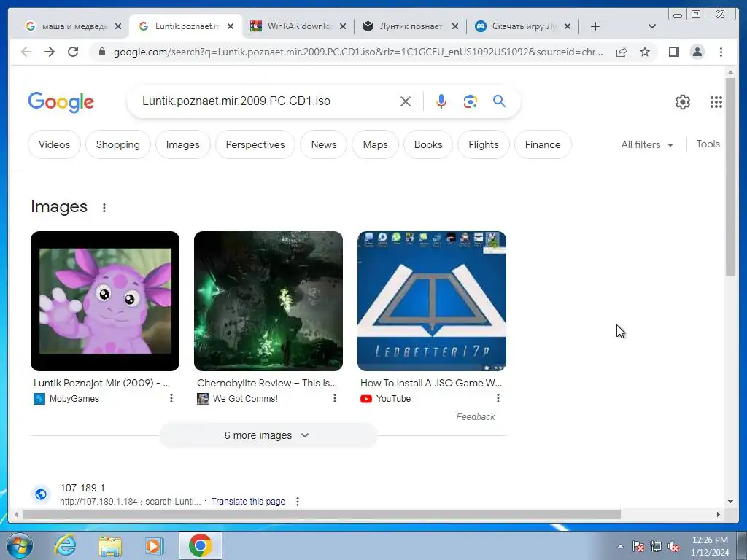Click the site lock icon
This screenshot has height=560, width=747.
click(x=101, y=52)
